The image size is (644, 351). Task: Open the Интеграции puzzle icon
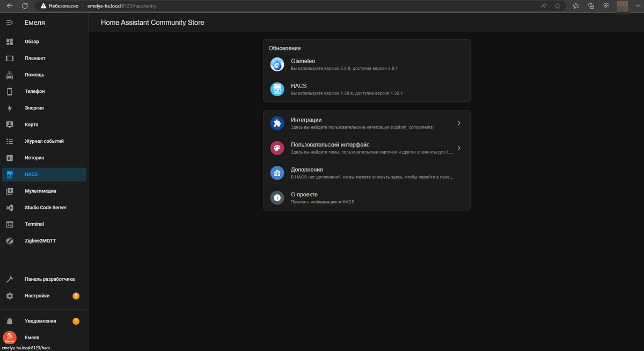[x=277, y=123]
